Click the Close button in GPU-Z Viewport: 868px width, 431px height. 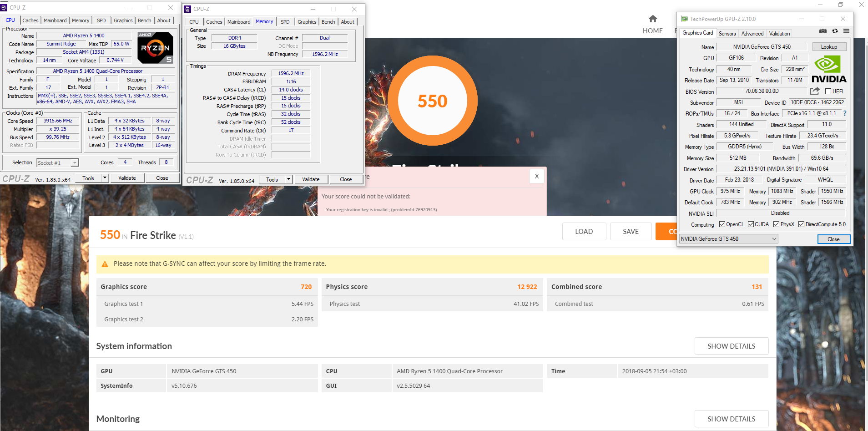pyautogui.click(x=833, y=239)
